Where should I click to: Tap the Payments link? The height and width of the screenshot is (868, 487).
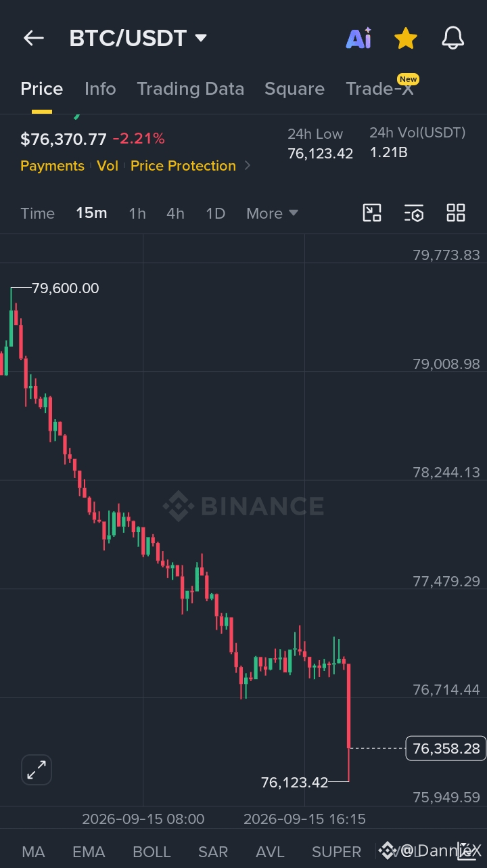(52, 166)
